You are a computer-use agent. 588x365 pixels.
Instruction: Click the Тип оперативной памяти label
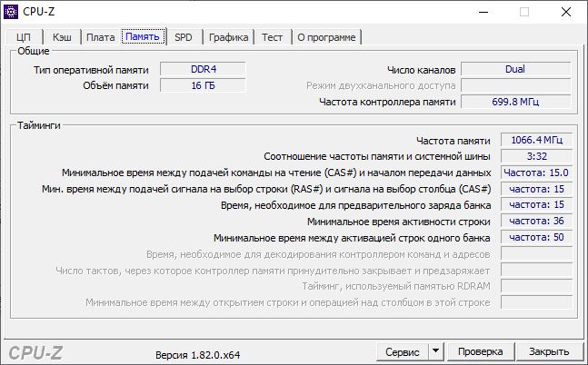(91, 70)
